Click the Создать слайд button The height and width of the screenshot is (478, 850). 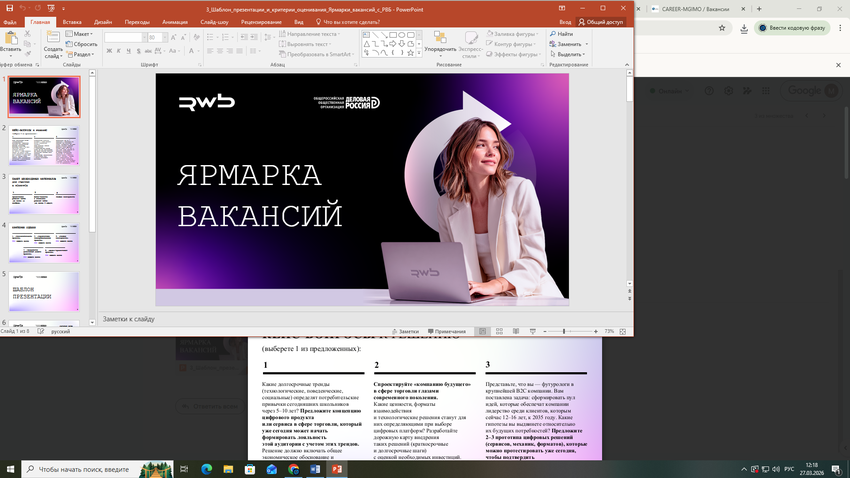tap(53, 44)
